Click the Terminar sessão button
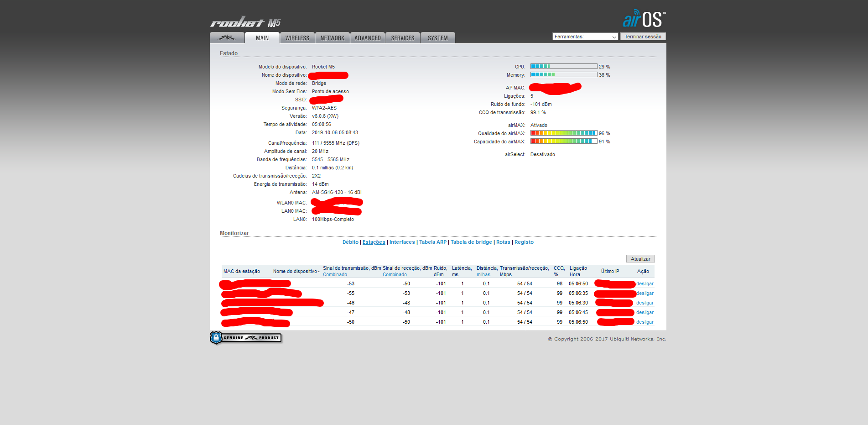Image resolution: width=868 pixels, height=425 pixels. (x=643, y=37)
